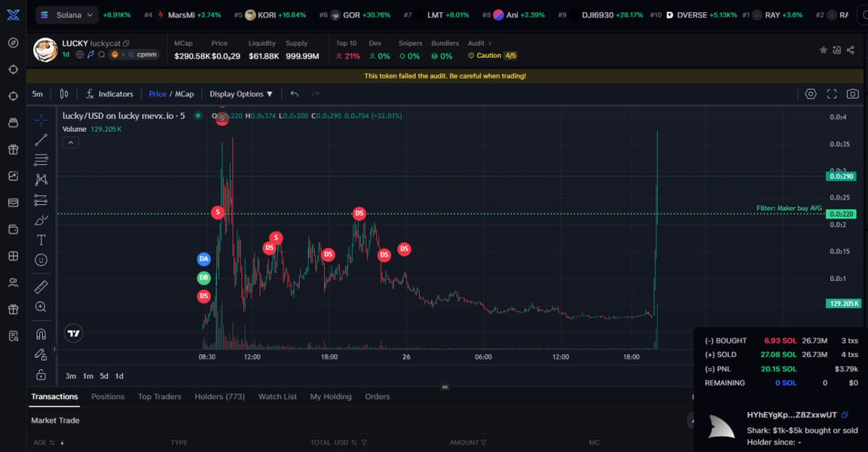Viewport: 868px width, 452px height.
Task: Open the 5m interval selector
Action: tap(38, 94)
